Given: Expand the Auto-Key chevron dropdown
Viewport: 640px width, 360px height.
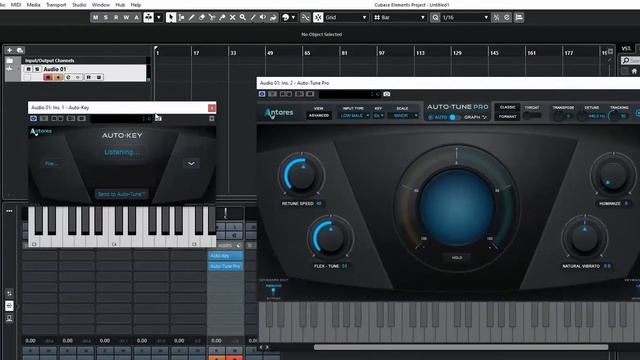Looking at the screenshot, I should pyautogui.click(x=191, y=163).
